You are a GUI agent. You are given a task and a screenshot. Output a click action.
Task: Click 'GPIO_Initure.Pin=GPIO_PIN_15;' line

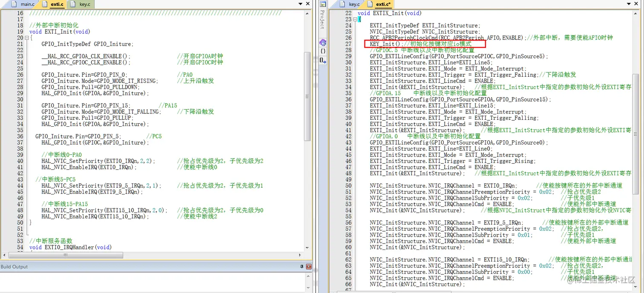pos(86,105)
